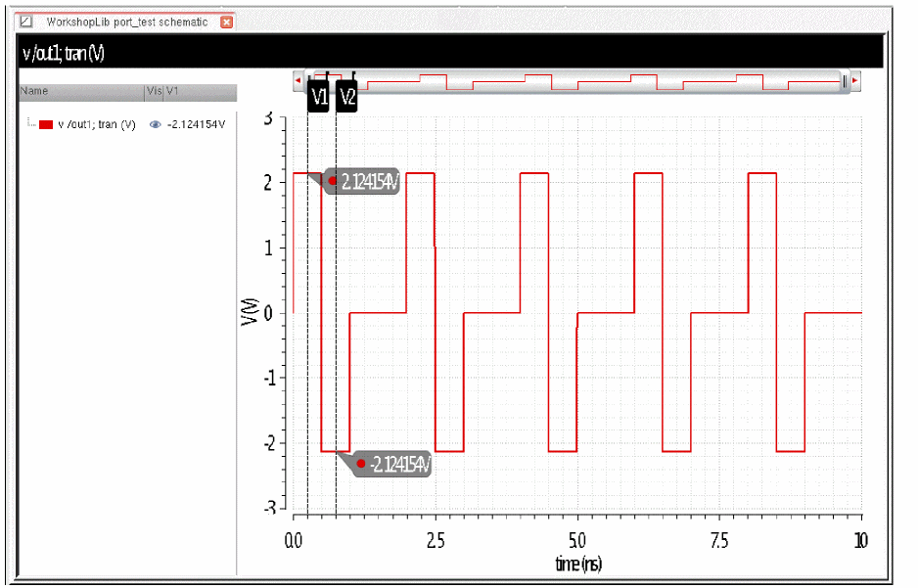Viewport: 918px width, 588px height.
Task: Click the 7.5 tick label on time axis
Action: click(719, 540)
